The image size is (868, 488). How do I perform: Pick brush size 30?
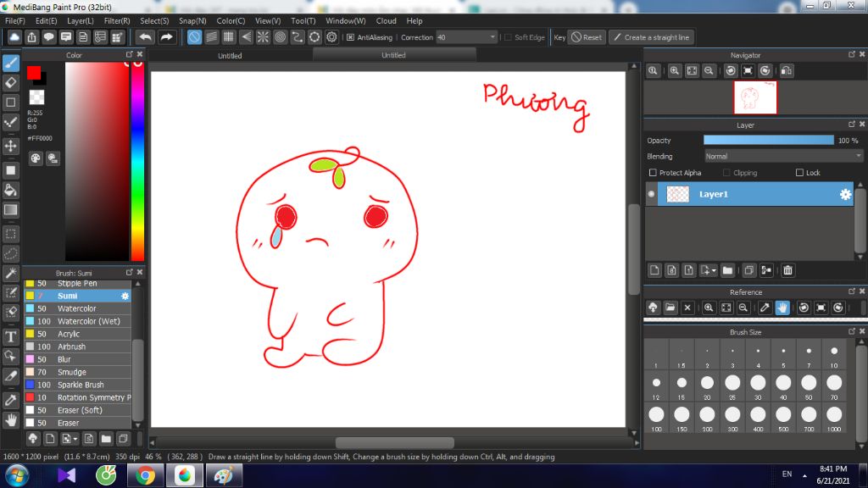pyautogui.click(x=758, y=385)
